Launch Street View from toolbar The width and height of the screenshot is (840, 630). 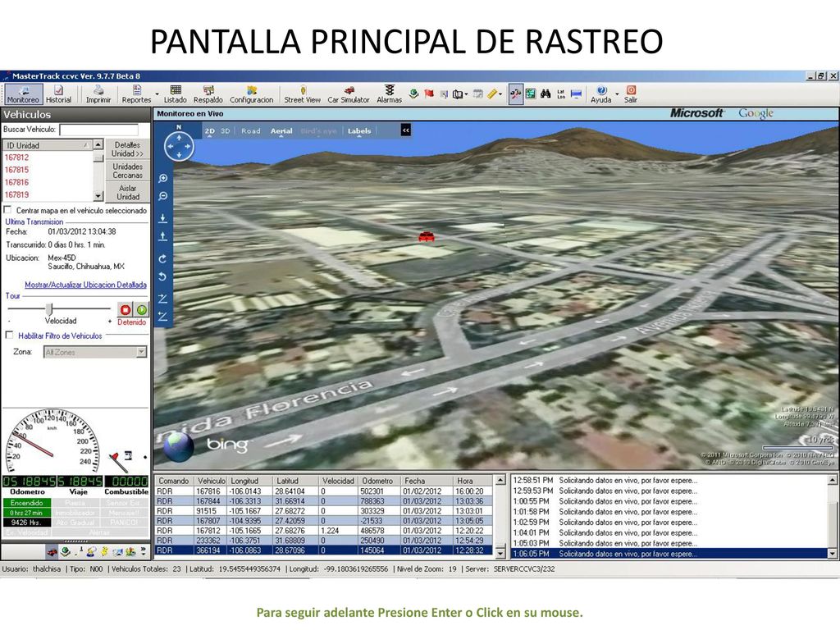pyautogui.click(x=302, y=94)
